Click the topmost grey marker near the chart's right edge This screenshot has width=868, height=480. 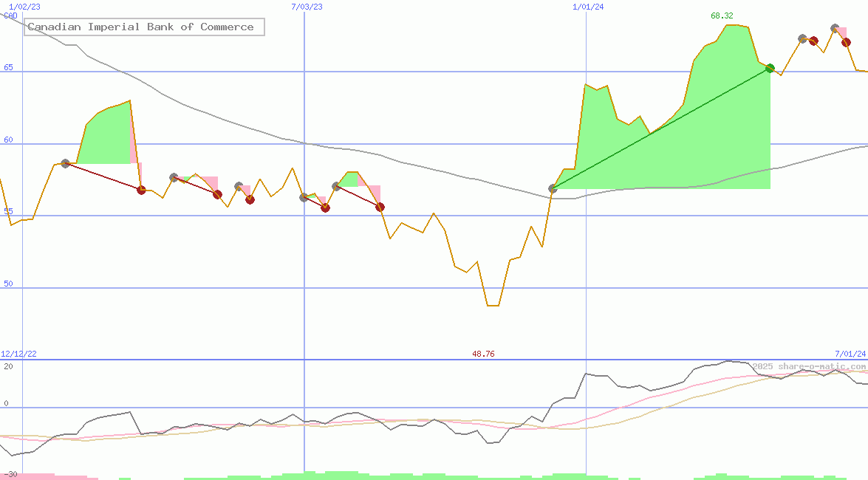pos(835,28)
